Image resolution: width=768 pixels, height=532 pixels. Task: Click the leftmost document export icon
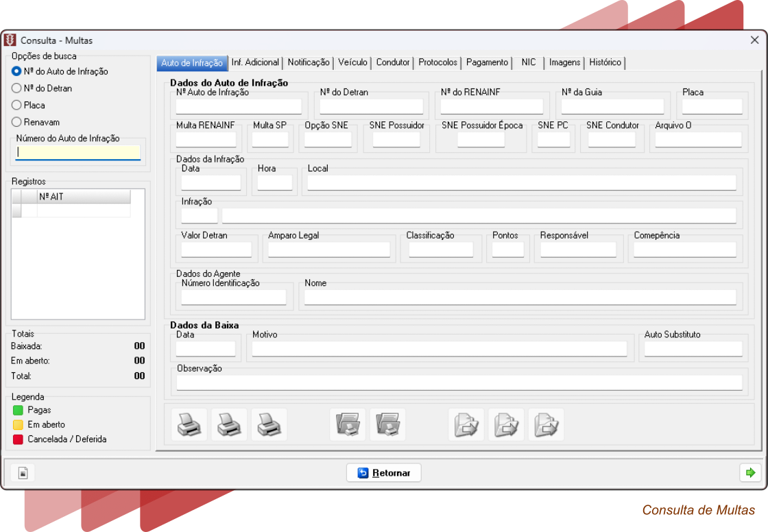[x=466, y=425]
